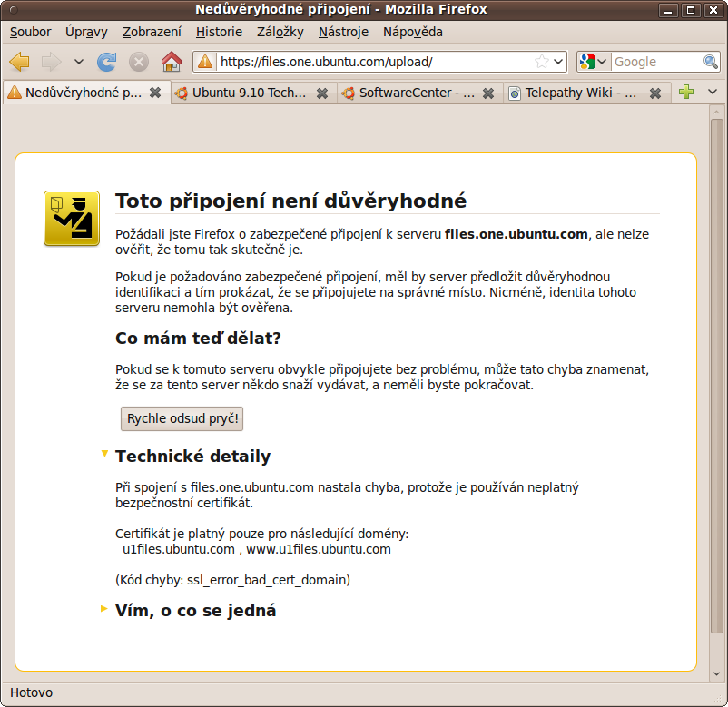Click the Reload page icon
Screen dimensions: 728x707
coord(107,62)
